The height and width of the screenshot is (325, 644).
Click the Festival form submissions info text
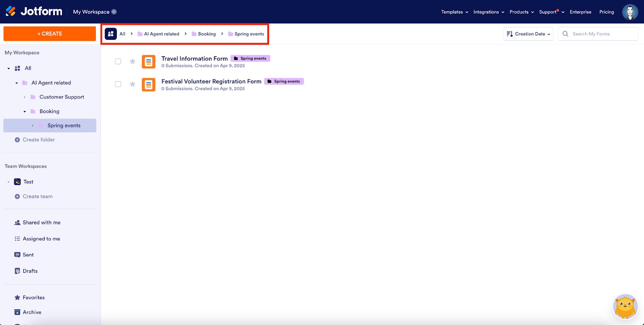coord(203,89)
